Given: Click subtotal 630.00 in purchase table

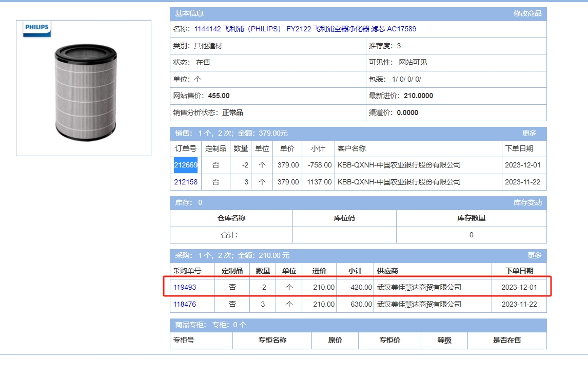Looking at the screenshot, I should 361,304.
